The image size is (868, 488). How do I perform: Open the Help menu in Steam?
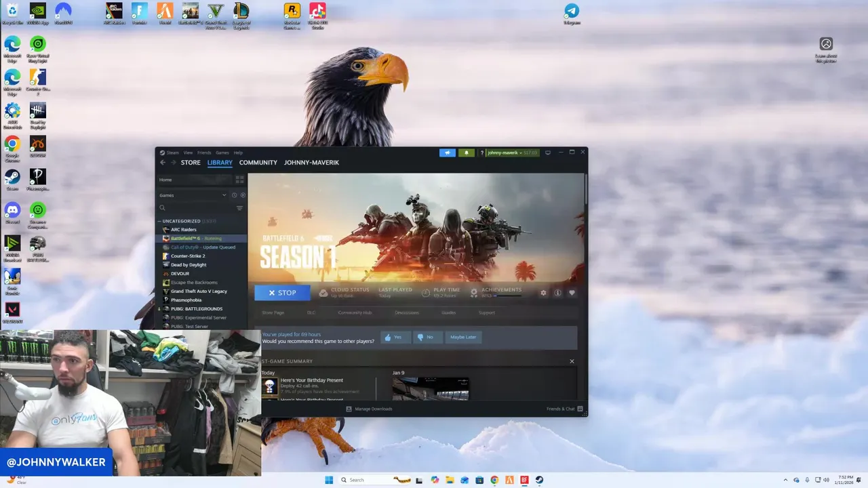pyautogui.click(x=238, y=152)
